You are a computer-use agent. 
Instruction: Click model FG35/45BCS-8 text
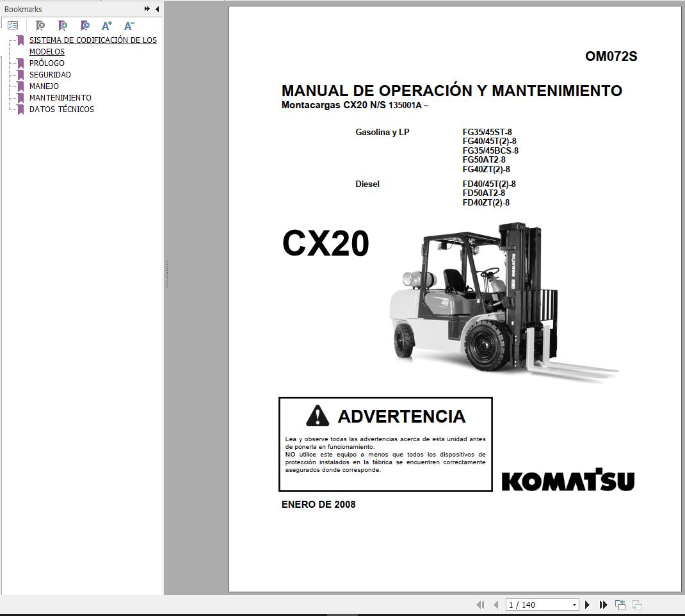[x=490, y=150]
